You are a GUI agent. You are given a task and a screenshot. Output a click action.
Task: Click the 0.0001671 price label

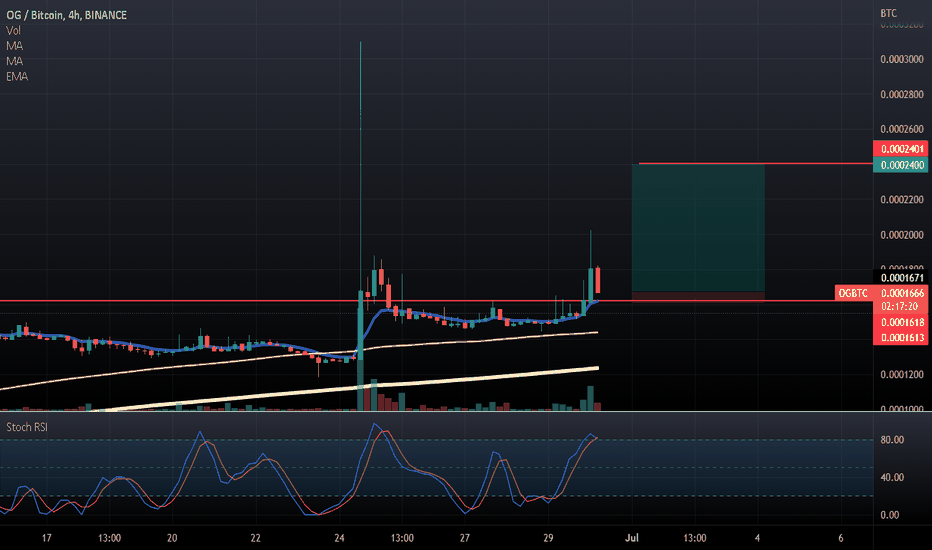click(902, 278)
